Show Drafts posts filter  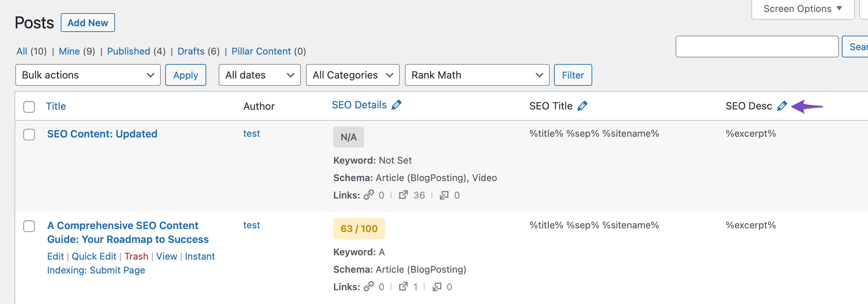click(x=191, y=51)
